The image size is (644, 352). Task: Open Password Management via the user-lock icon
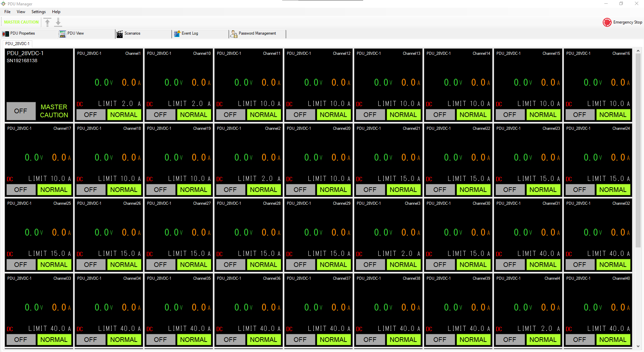[x=234, y=34]
